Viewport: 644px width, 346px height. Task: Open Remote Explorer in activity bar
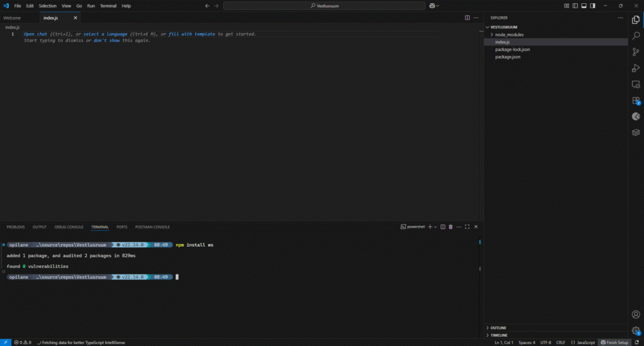pyautogui.click(x=636, y=84)
